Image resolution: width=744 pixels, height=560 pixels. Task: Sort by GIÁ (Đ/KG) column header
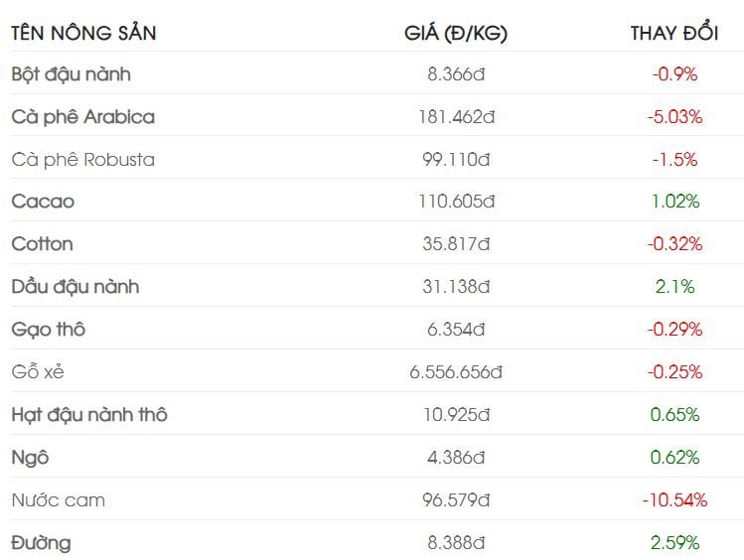(456, 34)
